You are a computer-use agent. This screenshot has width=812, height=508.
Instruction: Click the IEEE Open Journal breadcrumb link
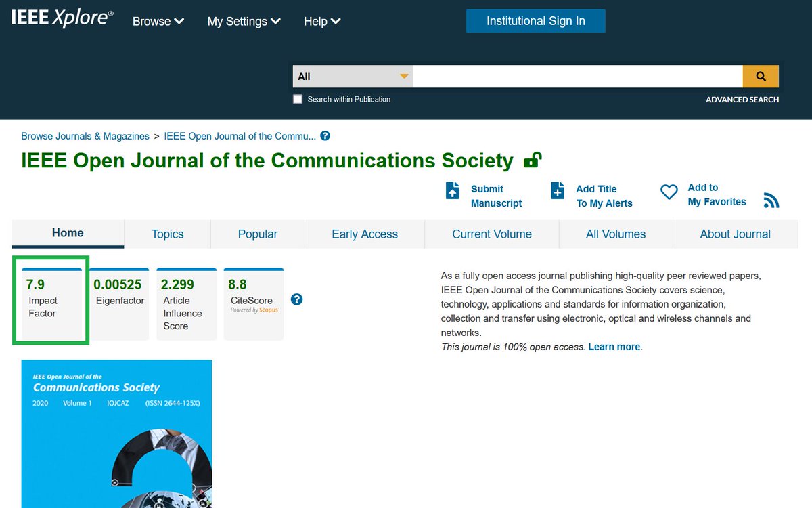240,136
